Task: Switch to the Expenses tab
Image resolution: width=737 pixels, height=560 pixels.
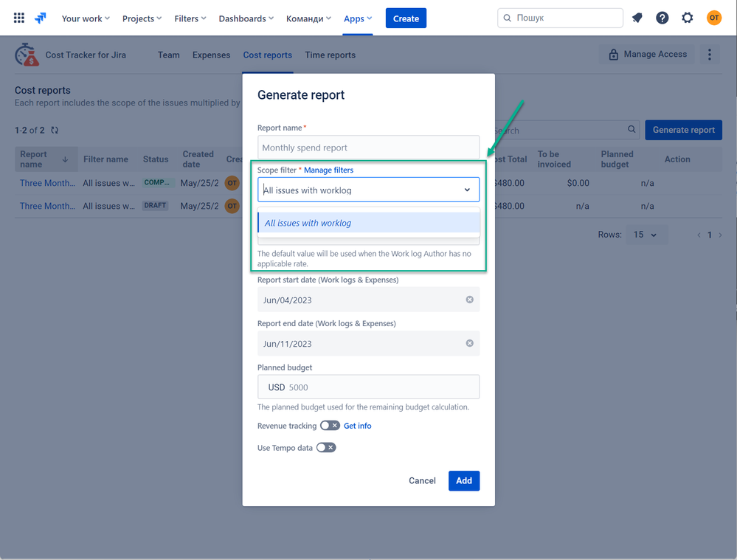Action: click(x=211, y=55)
